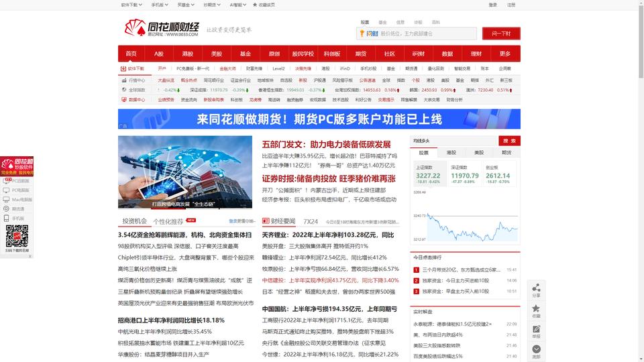The image size is (644, 362).
Task: Click the 开户 link in sub-navigation
Action: (x=162, y=68)
